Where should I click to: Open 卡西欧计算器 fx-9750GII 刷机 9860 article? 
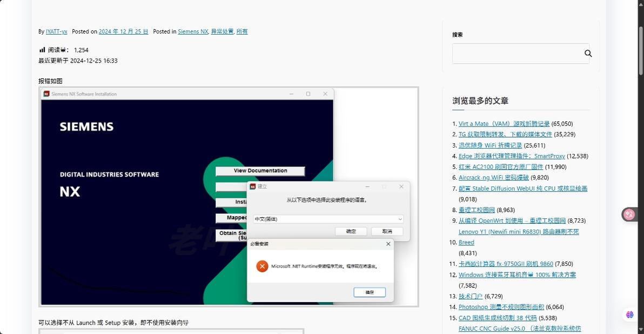(x=506, y=264)
